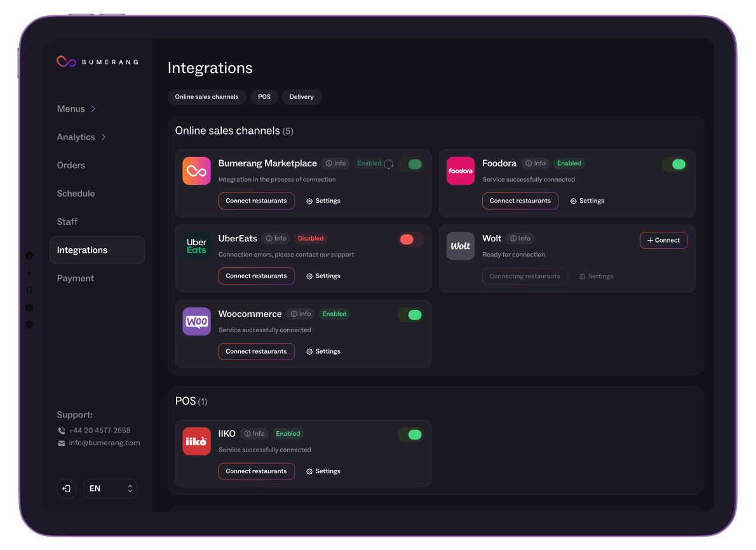Go to Orders in the sidebar
Image resolution: width=756 pixels, height=550 pixels.
pyautogui.click(x=71, y=165)
